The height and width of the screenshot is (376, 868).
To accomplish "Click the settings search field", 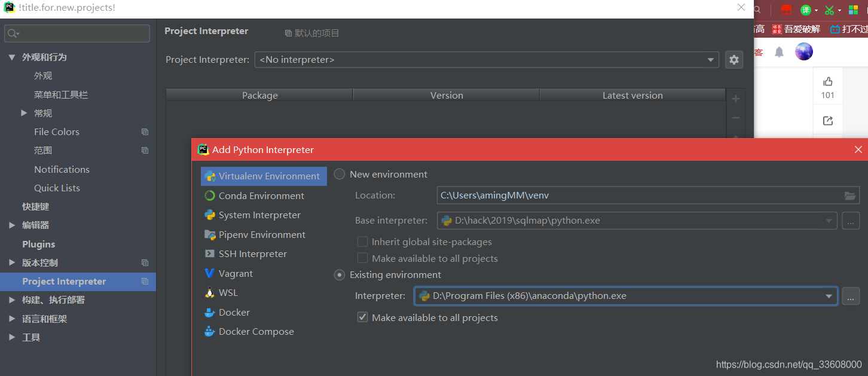I will [77, 33].
